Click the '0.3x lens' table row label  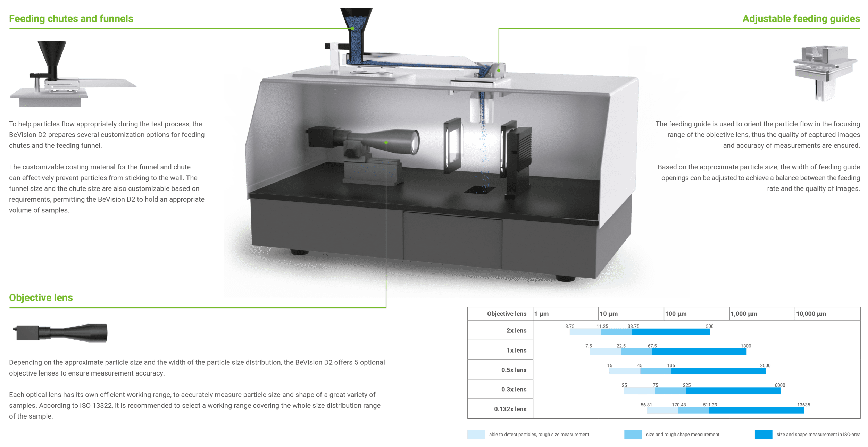[x=514, y=389]
